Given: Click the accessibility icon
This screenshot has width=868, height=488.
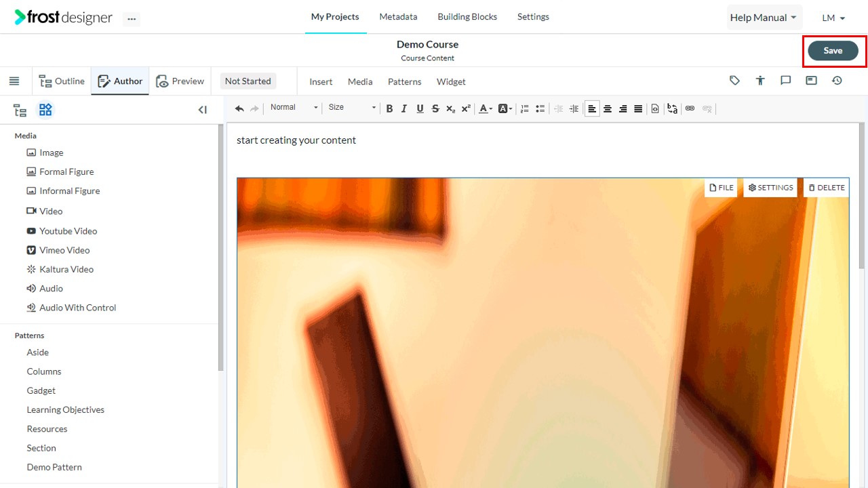Looking at the screenshot, I should [760, 81].
